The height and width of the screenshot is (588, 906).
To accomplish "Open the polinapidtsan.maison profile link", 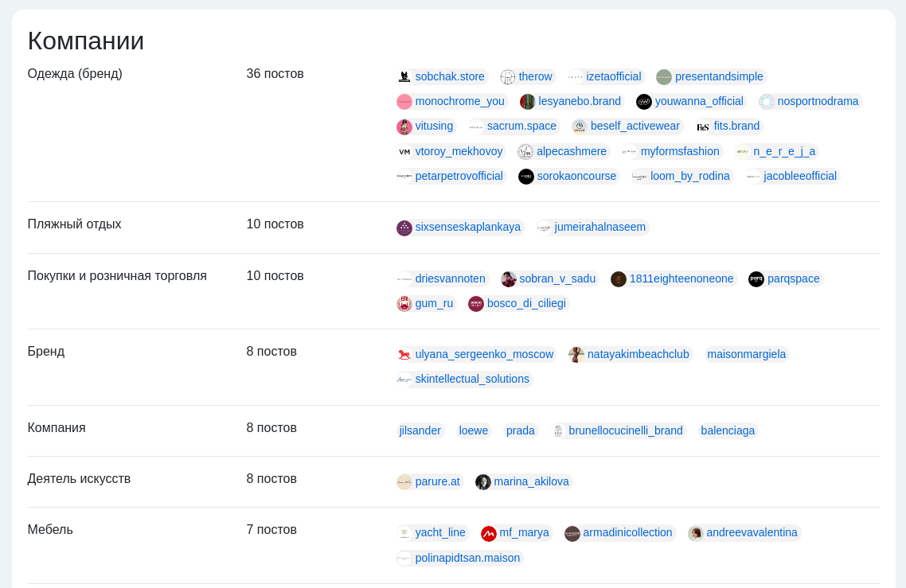I will point(467,558).
